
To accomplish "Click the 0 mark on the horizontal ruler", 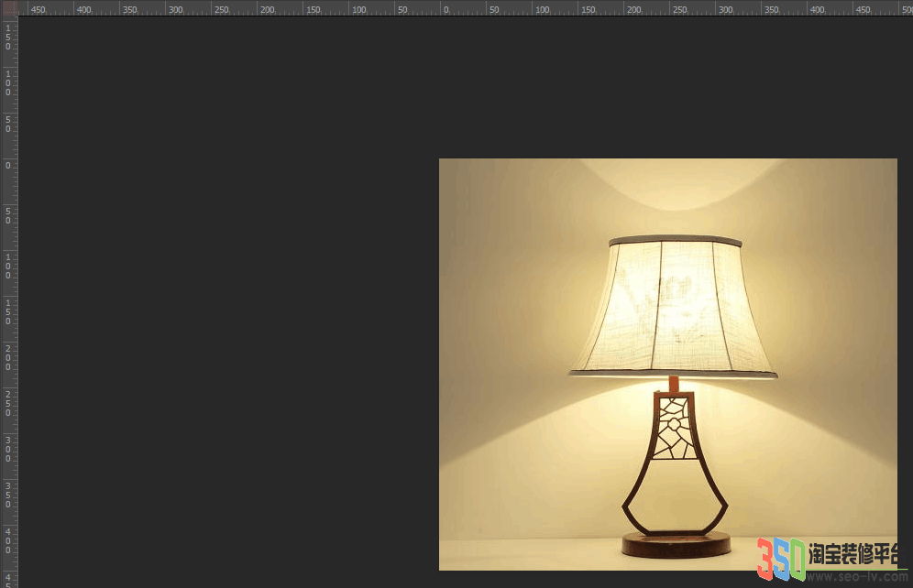I will pos(446,10).
